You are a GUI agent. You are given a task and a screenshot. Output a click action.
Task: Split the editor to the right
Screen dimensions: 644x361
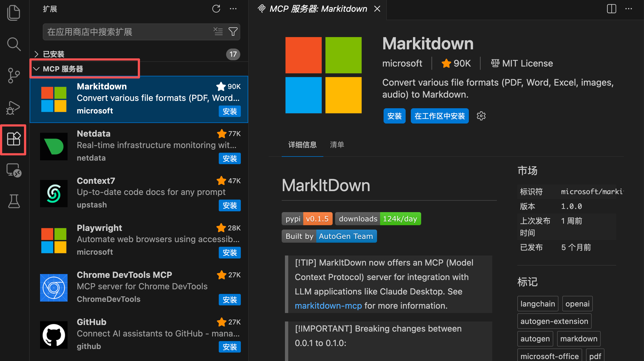(611, 9)
